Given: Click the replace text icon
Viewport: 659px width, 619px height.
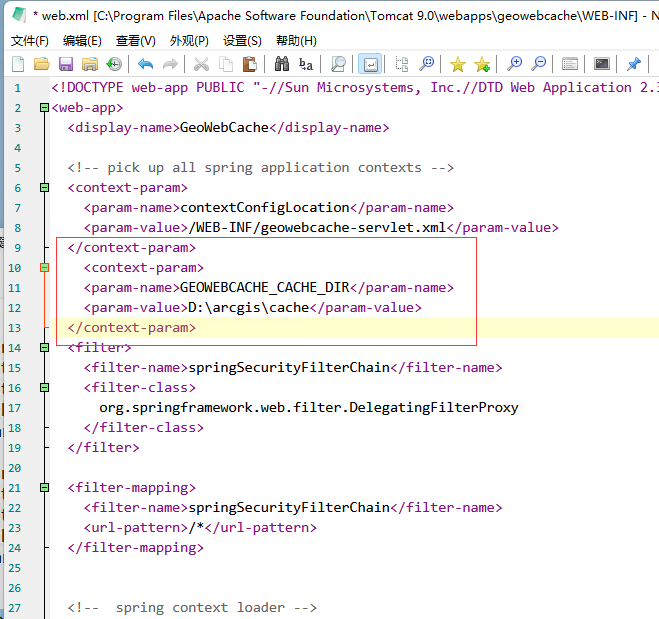Looking at the screenshot, I should pos(306,64).
